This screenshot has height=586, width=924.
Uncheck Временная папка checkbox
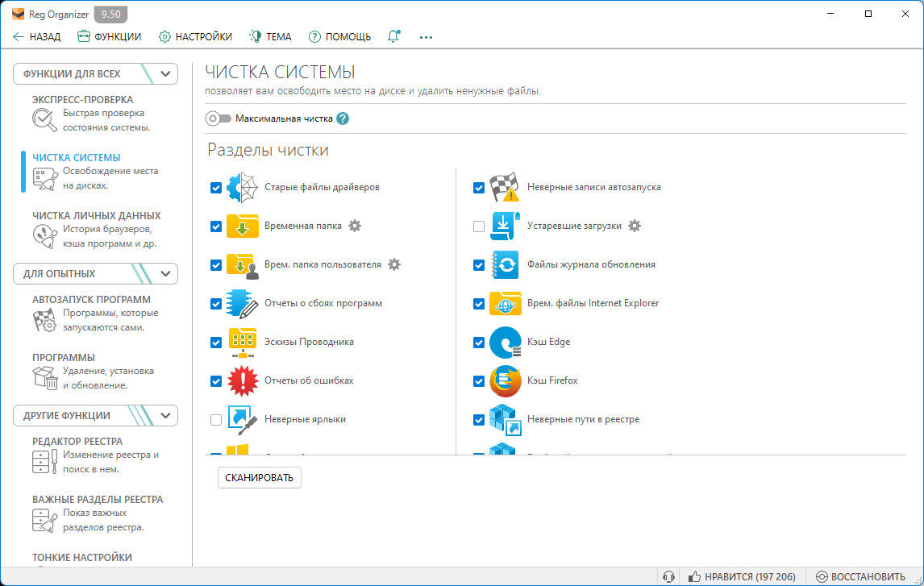click(x=215, y=227)
